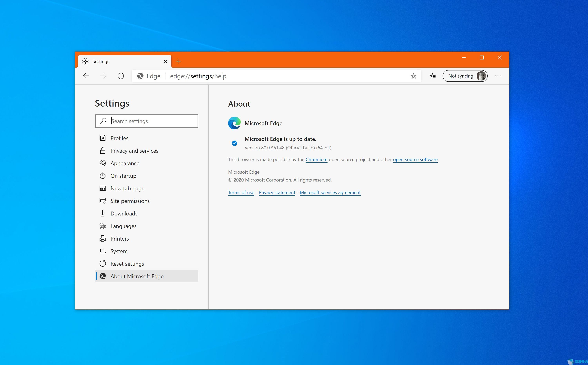Click the About heading
The height and width of the screenshot is (365, 588).
(x=239, y=104)
